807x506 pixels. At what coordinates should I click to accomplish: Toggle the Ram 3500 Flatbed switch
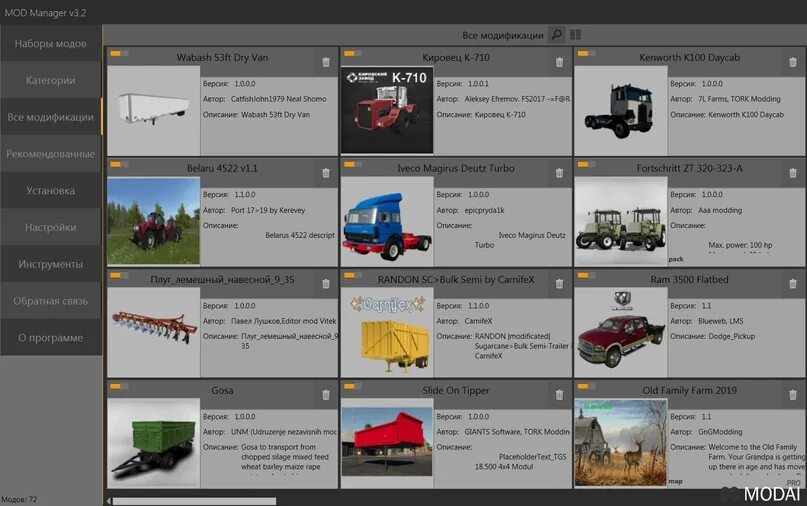[x=586, y=275]
